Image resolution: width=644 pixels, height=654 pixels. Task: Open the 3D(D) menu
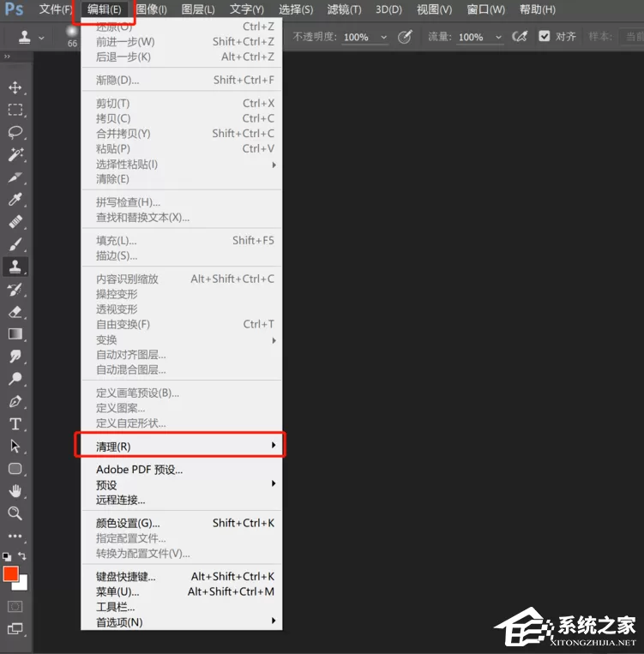tap(388, 9)
